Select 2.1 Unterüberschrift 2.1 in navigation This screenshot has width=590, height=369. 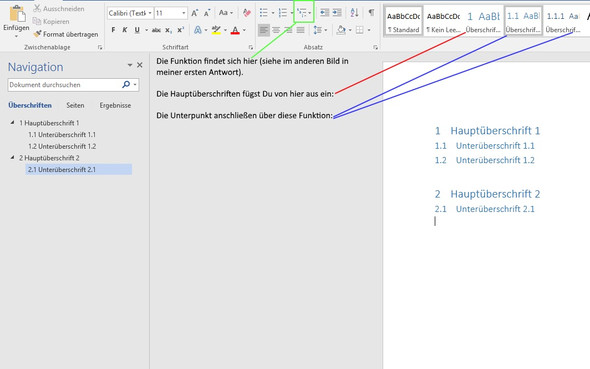79,170
